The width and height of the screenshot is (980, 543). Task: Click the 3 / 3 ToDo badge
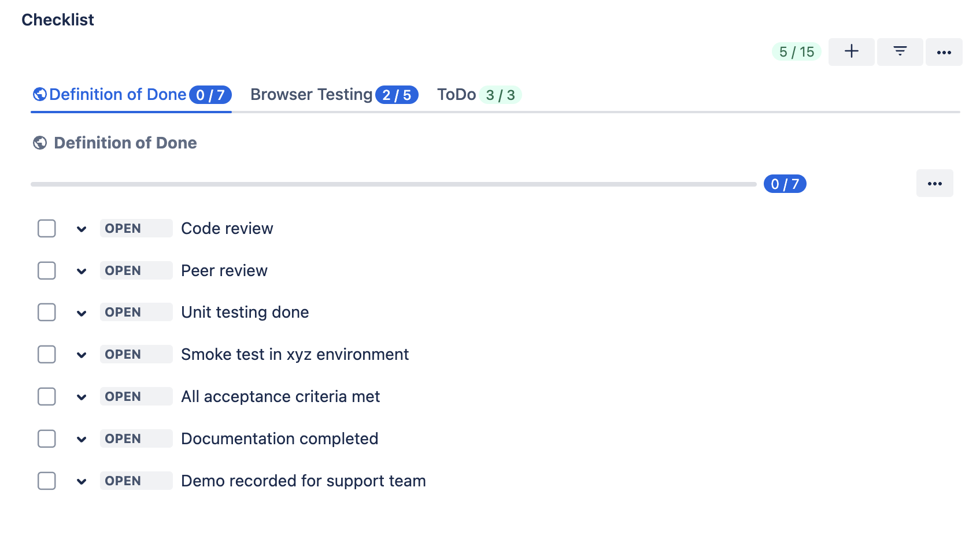coord(500,95)
